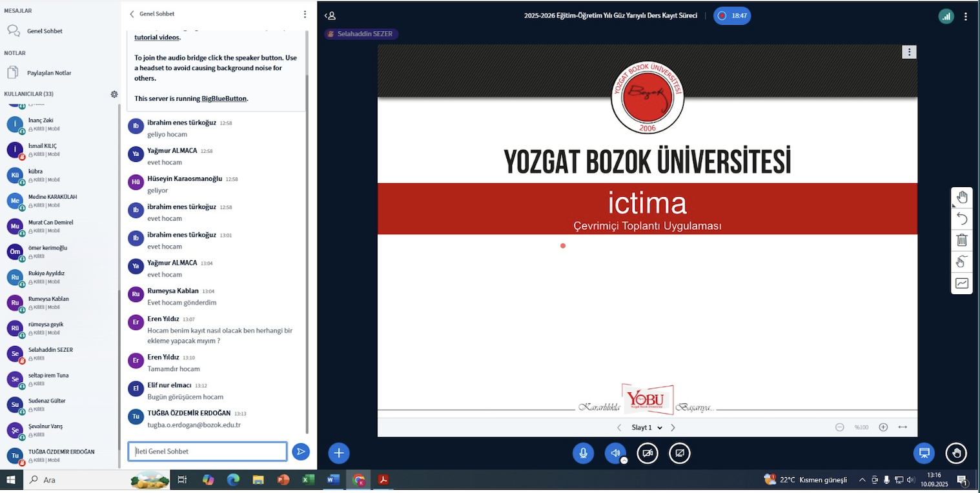The height and width of the screenshot is (493, 980).
Task: Click the Windows Start button
Action: 11,480
